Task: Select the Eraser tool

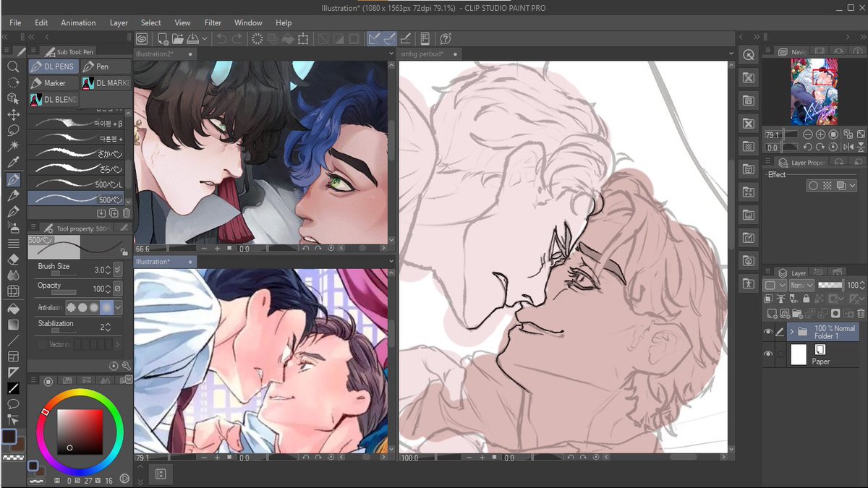Action: [13, 259]
